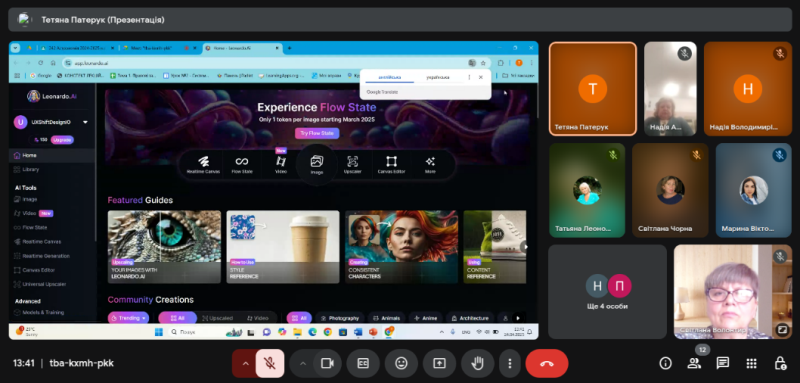Select Video filter in Community Creations
The width and height of the screenshot is (800, 383).
[258, 318]
